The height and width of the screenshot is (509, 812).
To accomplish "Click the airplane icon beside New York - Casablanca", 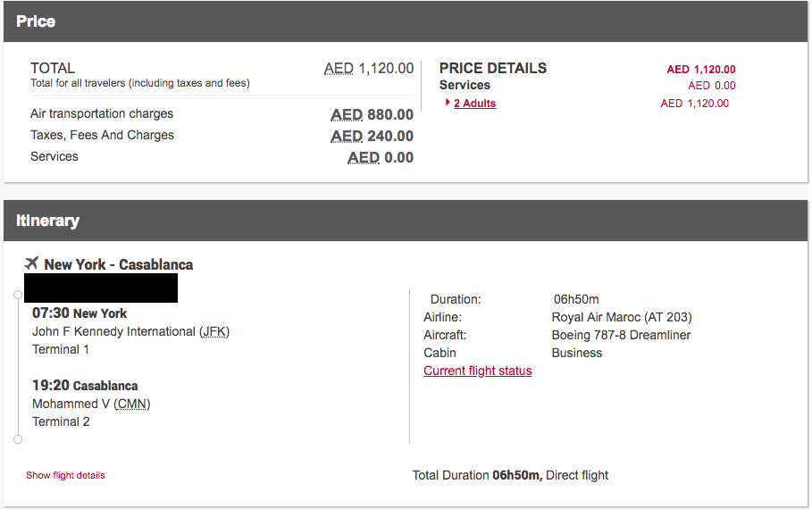I will [x=31, y=263].
